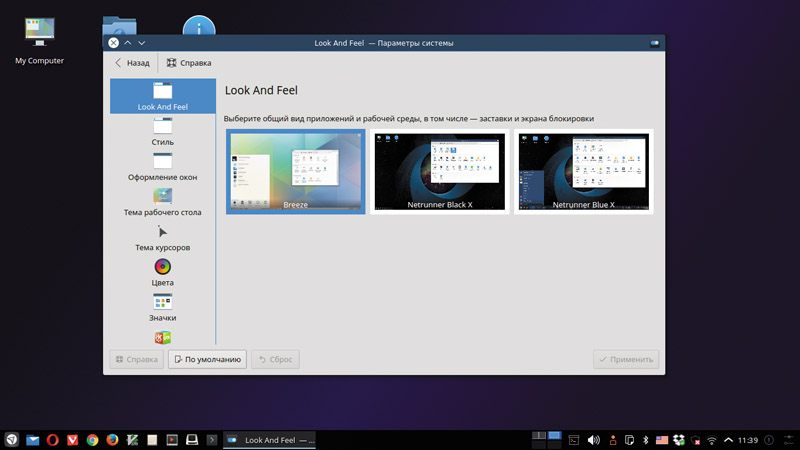
Task: Open the Стиль sidebar category
Action: (163, 131)
